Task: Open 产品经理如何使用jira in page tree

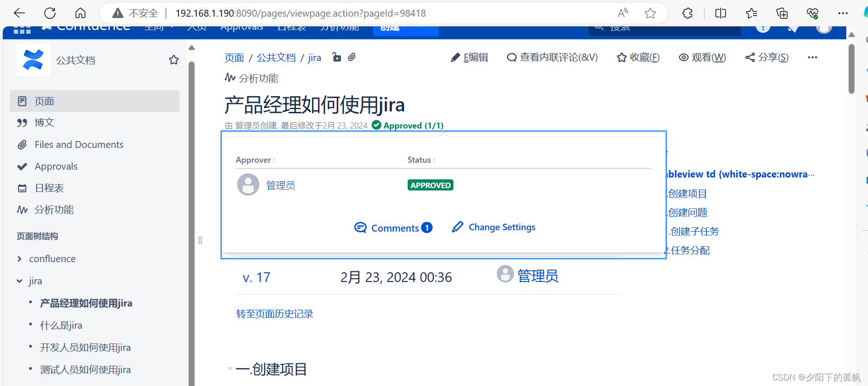Action: coord(86,303)
